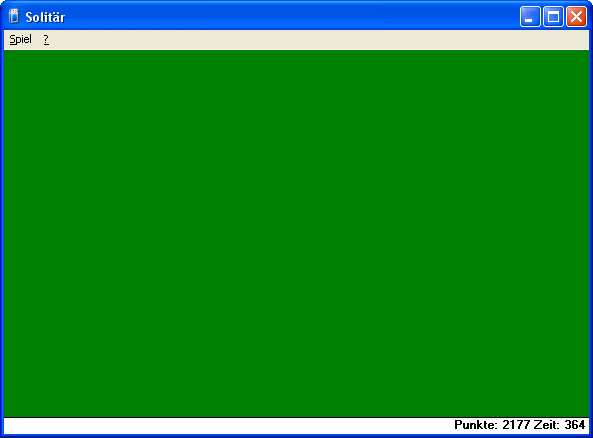593x438 pixels.
Task: Click bottom-right corner of green playing field
Action: click(588, 415)
